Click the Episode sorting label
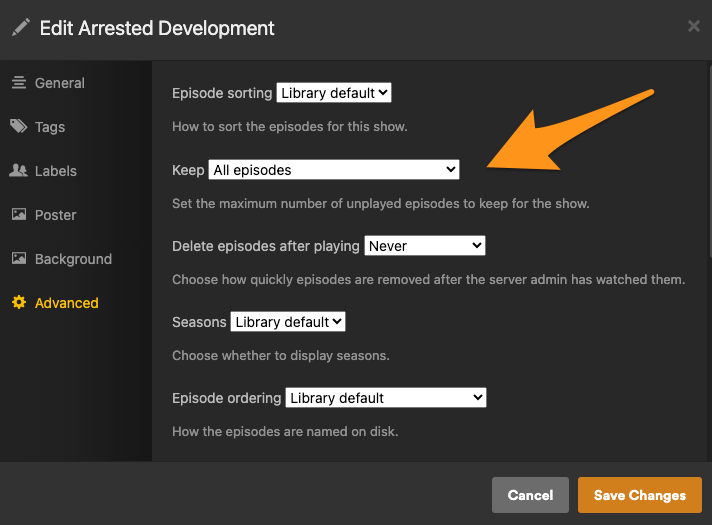This screenshot has height=525, width=712. coord(222,93)
